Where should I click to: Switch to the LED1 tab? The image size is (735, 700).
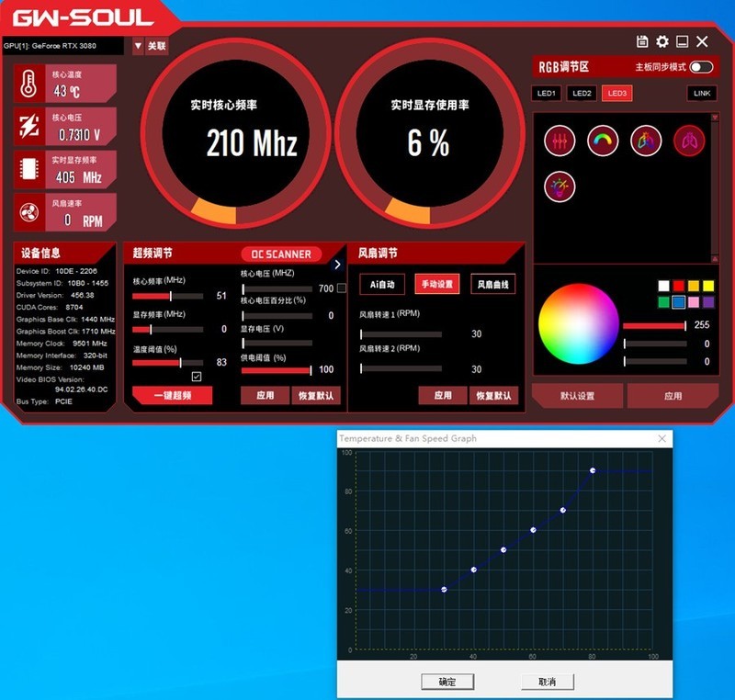548,93
